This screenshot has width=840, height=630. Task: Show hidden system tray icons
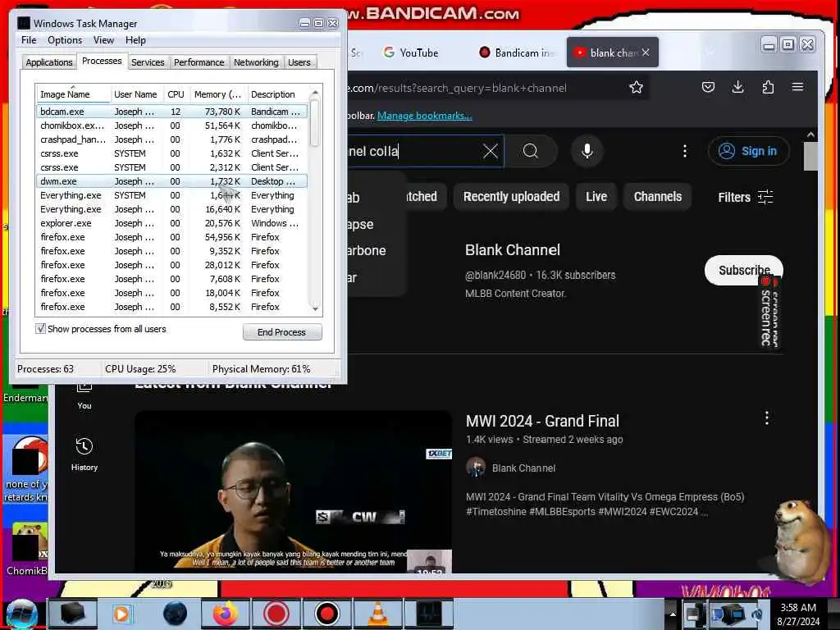click(x=673, y=614)
